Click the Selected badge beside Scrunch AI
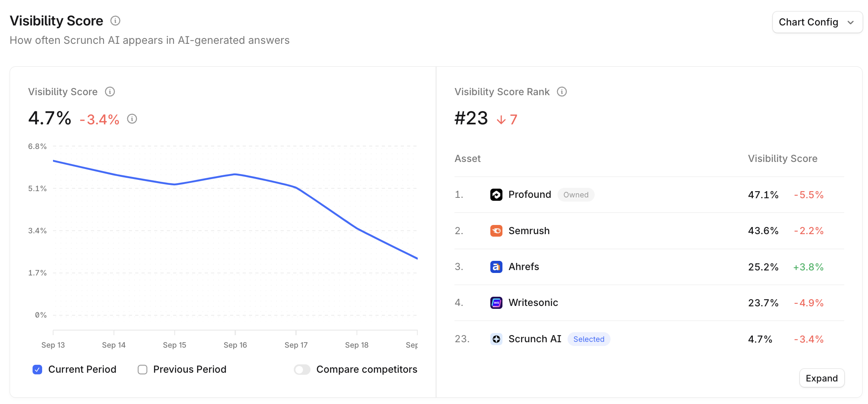This screenshot has width=868, height=404. pos(588,339)
